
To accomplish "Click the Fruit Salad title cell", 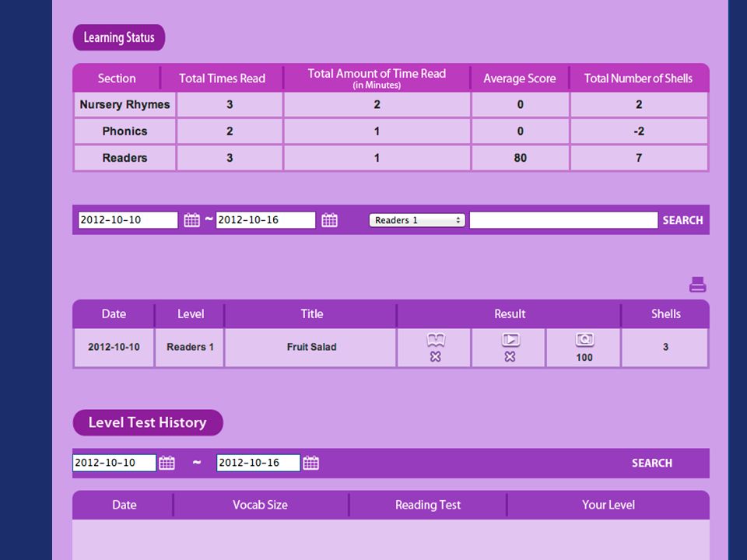I will pyautogui.click(x=311, y=347).
